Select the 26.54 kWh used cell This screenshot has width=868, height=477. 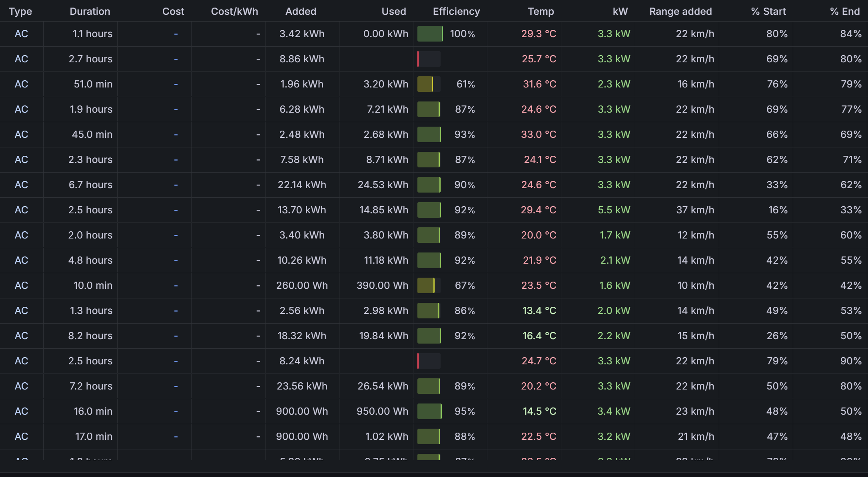383,386
